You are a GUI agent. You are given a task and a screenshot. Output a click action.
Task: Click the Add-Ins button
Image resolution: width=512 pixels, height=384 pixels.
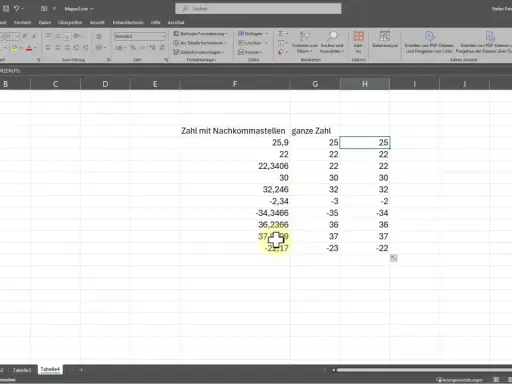click(x=358, y=42)
